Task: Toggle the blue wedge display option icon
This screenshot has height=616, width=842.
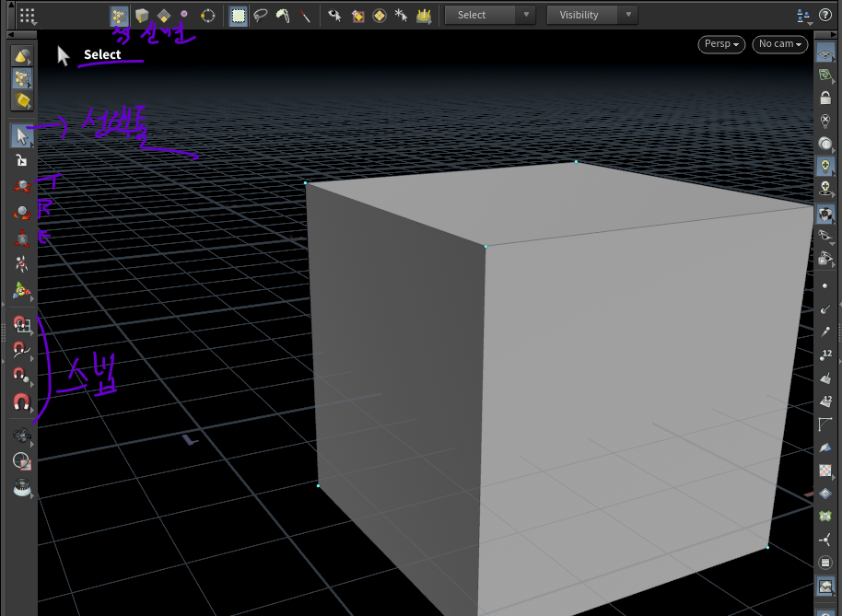Action: 825,447
